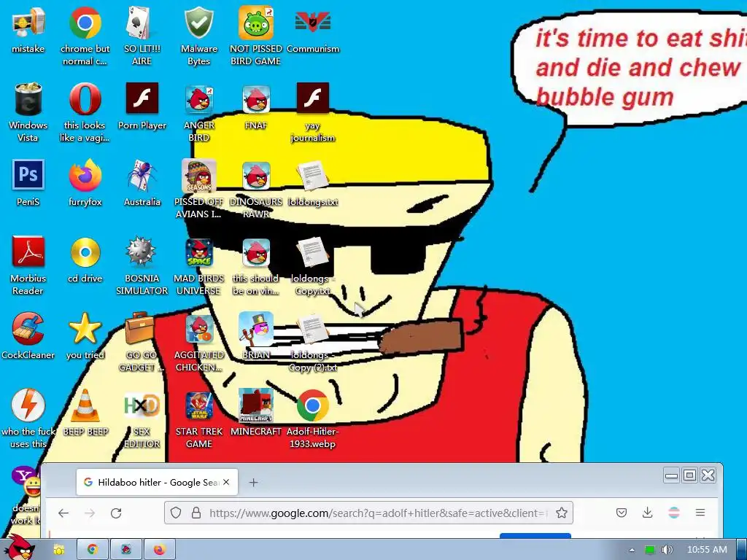The image size is (747, 560).
Task: Open the 'Morbius Reader' Adobe PDF icon
Action: [28, 252]
